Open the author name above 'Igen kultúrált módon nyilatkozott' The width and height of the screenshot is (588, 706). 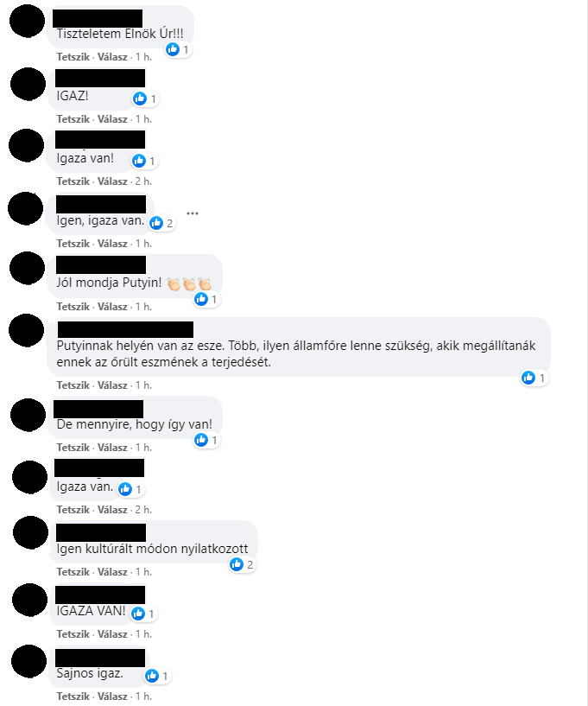click(101, 532)
